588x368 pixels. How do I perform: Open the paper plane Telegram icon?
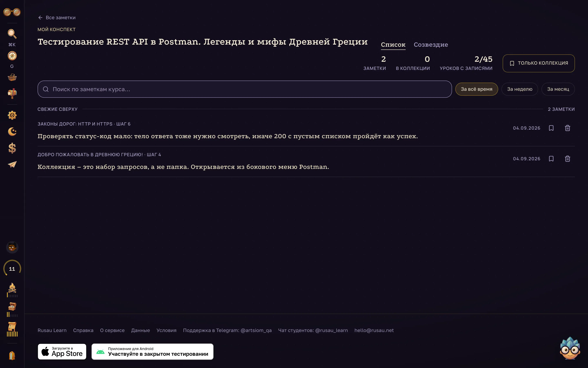click(x=12, y=165)
